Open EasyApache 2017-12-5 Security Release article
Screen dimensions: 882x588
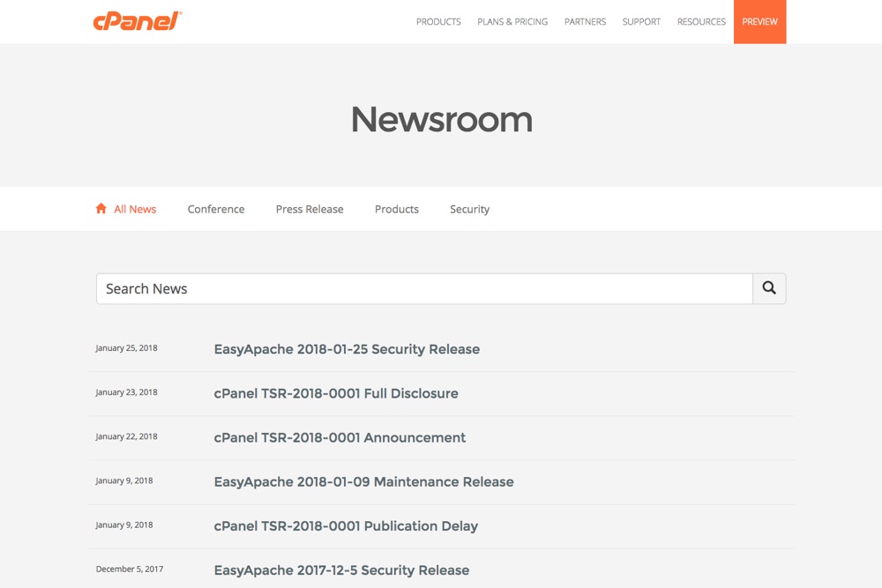click(x=341, y=570)
